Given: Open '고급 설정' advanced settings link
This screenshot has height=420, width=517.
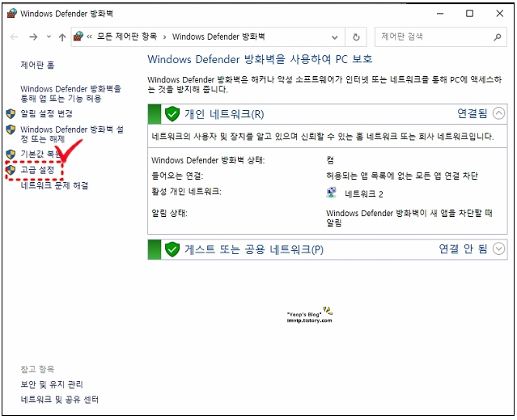Looking at the screenshot, I should click(37, 170).
